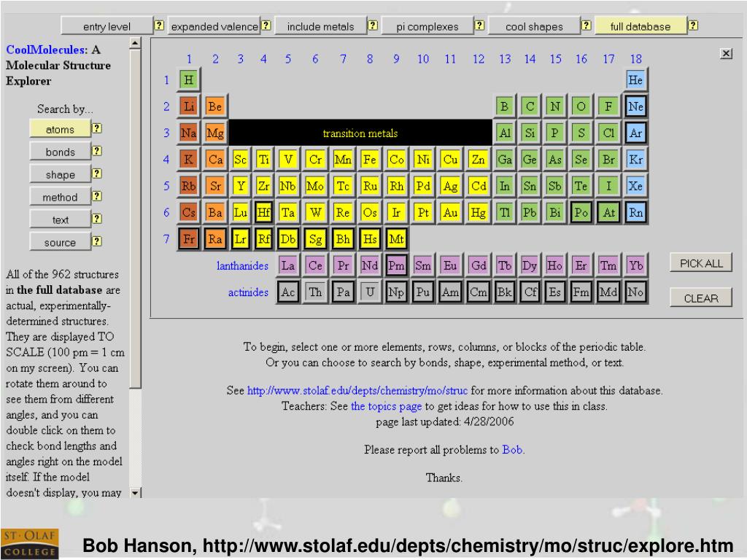
Task: Toggle lanthanum La element
Action: click(x=287, y=265)
